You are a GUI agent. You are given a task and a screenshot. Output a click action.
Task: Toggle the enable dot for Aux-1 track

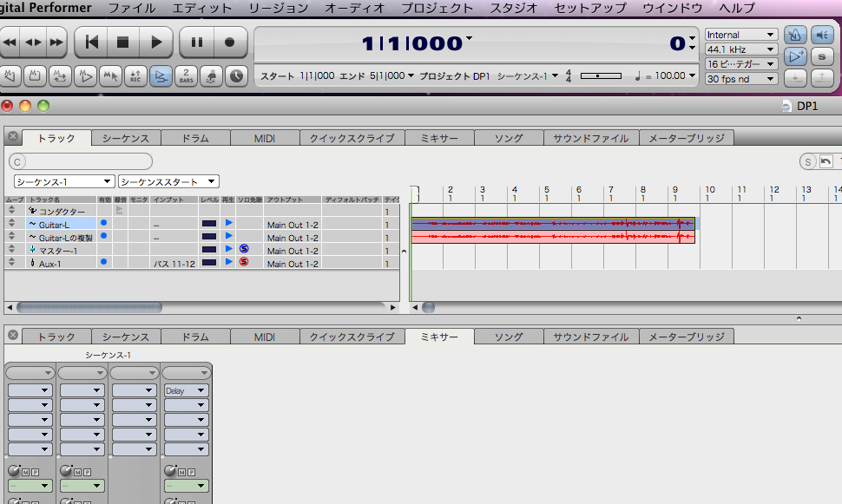pyautogui.click(x=103, y=262)
